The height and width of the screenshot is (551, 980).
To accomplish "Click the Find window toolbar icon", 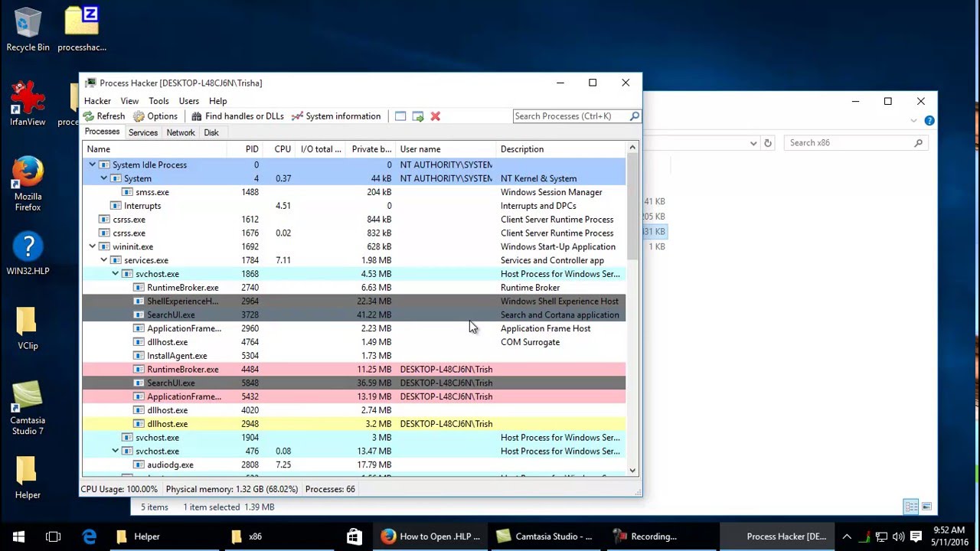I will coord(400,116).
